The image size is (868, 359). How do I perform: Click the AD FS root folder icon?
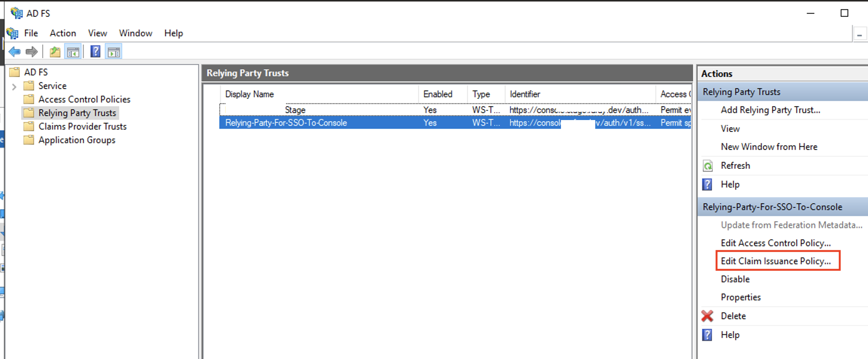pyautogui.click(x=14, y=72)
